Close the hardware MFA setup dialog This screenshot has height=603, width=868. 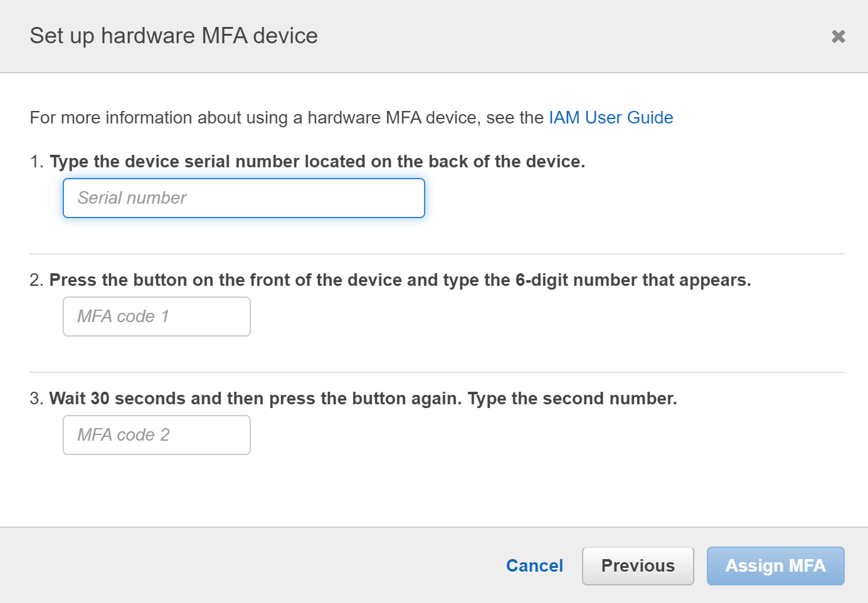(x=838, y=36)
